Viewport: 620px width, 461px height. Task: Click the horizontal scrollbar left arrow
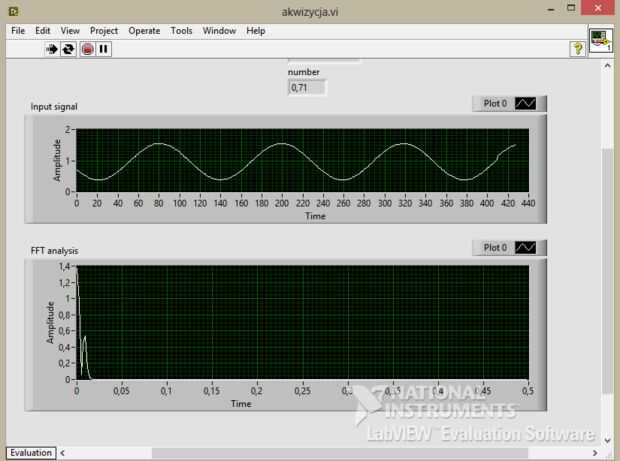[x=62, y=453]
